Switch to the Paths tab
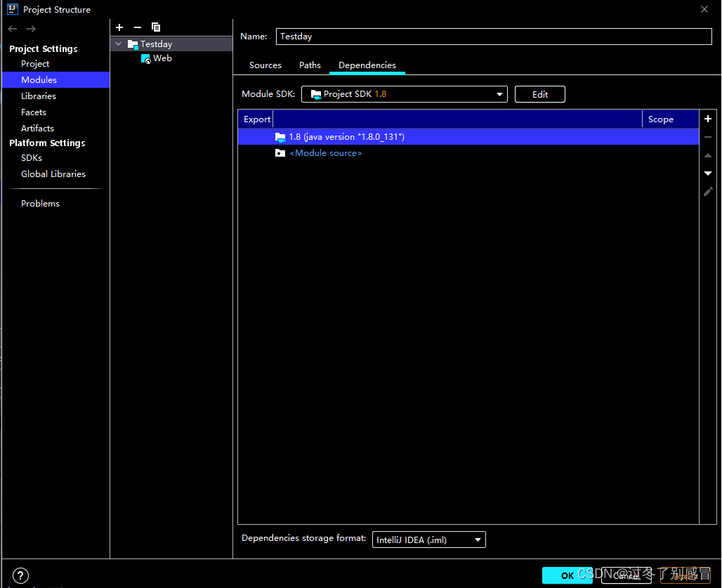The width and height of the screenshot is (722, 588). point(310,65)
